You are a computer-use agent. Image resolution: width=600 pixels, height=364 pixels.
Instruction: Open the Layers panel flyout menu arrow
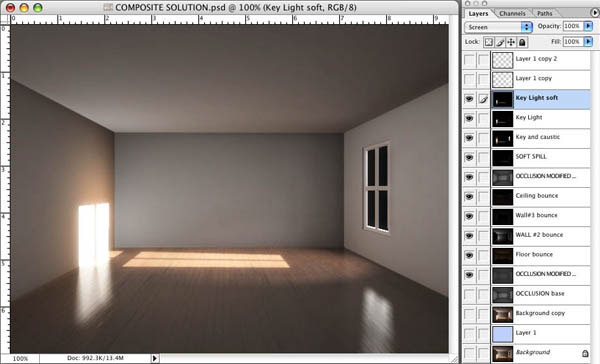pos(594,13)
